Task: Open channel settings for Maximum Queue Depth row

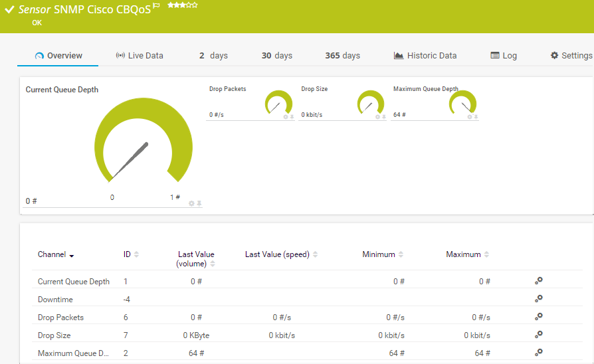Action: (539, 353)
